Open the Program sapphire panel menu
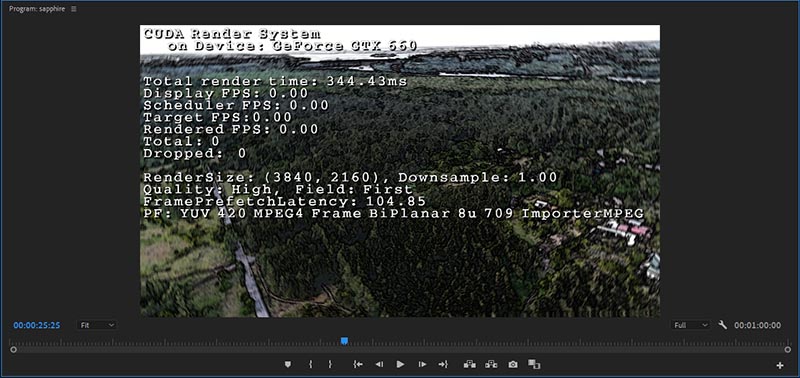800x378 pixels. (74, 9)
